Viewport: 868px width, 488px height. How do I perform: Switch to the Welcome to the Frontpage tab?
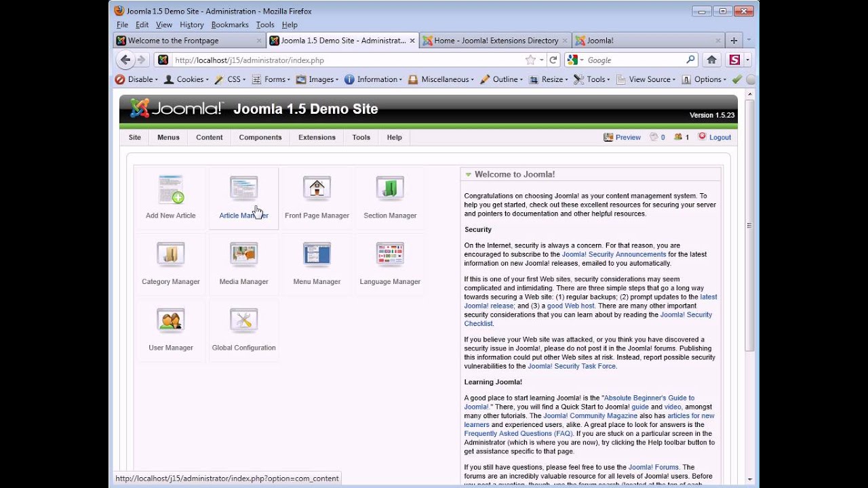click(190, 41)
